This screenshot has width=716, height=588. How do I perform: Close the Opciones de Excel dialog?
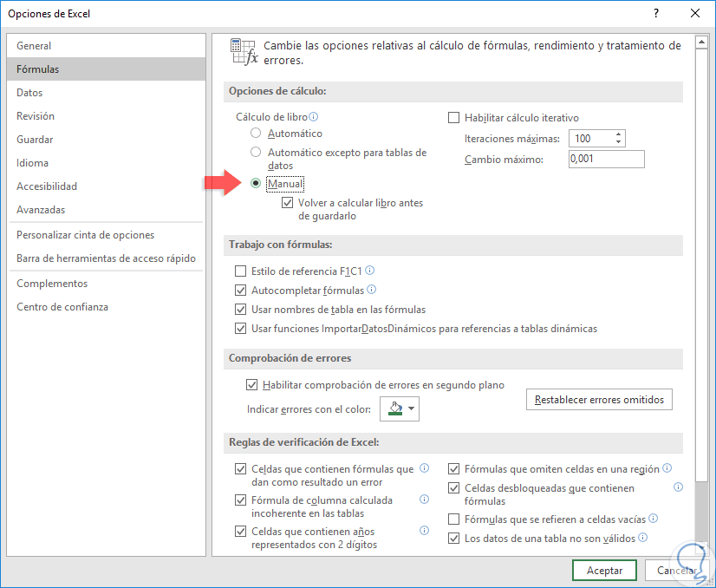pos(695,13)
